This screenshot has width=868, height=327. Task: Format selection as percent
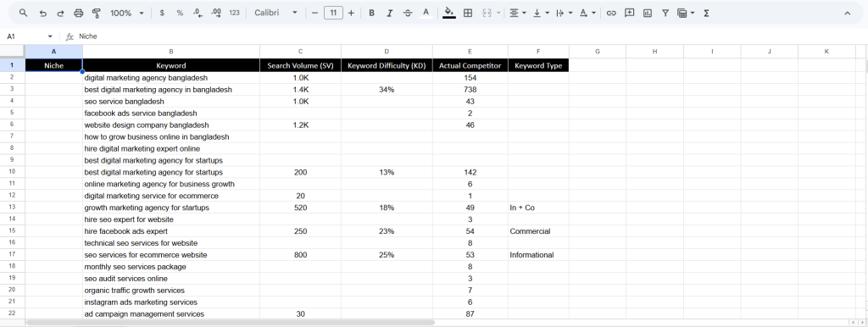(180, 13)
